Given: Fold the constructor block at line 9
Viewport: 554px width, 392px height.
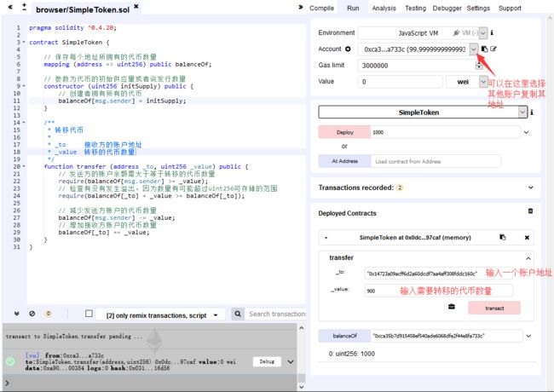Looking at the screenshot, I should tap(24, 86).
